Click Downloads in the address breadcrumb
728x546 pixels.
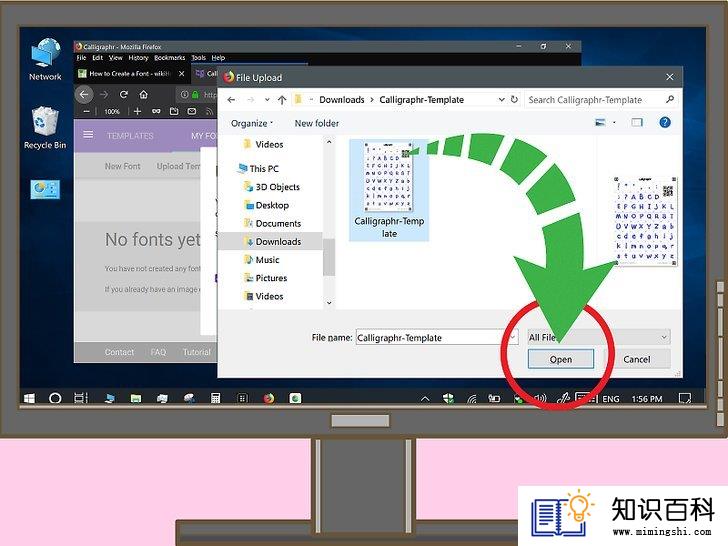pyautogui.click(x=342, y=100)
